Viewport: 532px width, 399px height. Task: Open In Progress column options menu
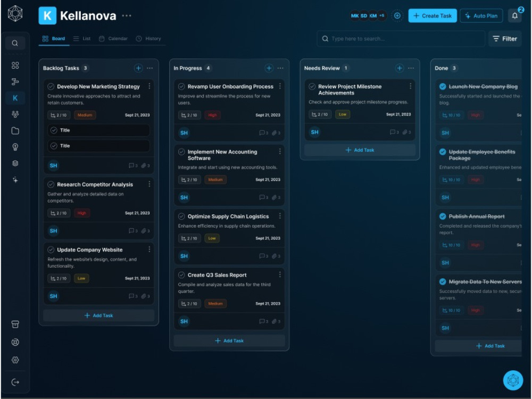click(280, 68)
